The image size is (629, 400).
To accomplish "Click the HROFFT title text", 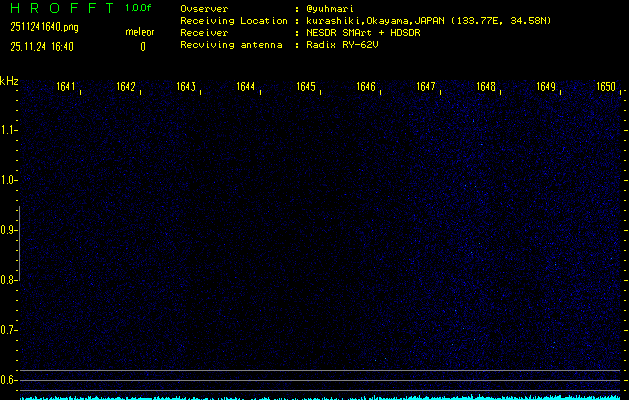I will [62, 8].
